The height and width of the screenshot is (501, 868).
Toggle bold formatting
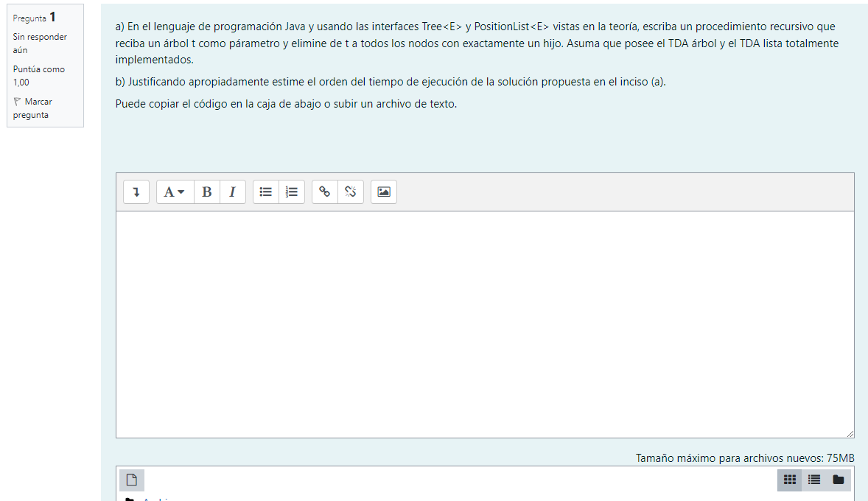pos(206,192)
